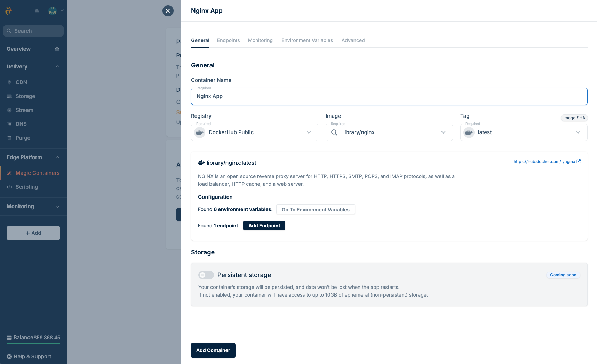The width and height of the screenshot is (597, 364).
Task: Open Overview in the sidebar
Action: coord(33,49)
